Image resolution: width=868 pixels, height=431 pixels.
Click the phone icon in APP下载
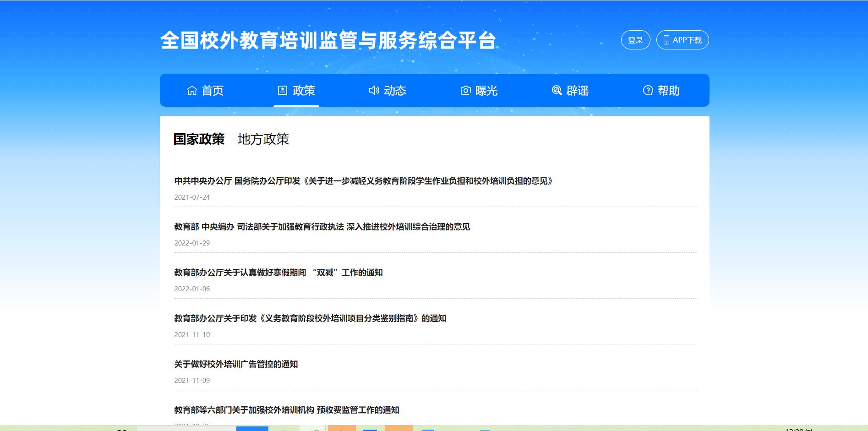(666, 40)
